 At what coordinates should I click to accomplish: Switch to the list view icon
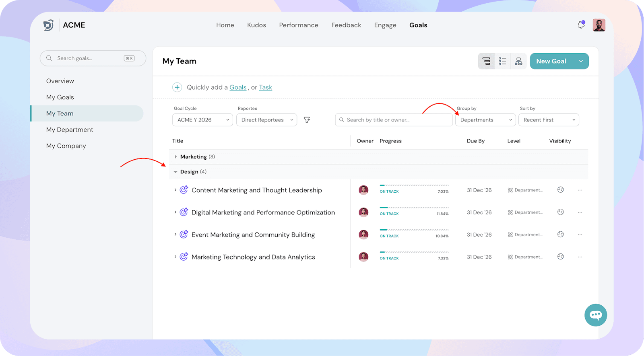[x=502, y=61]
